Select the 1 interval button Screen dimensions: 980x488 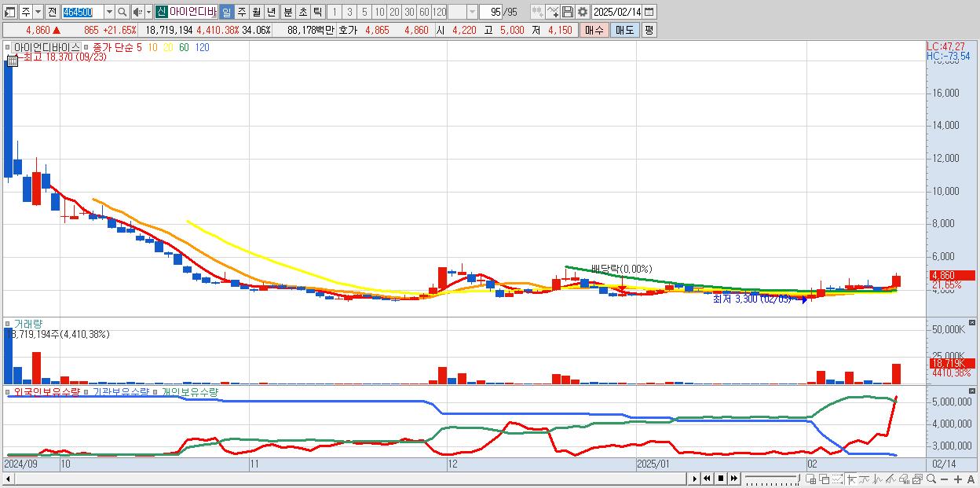pos(335,12)
